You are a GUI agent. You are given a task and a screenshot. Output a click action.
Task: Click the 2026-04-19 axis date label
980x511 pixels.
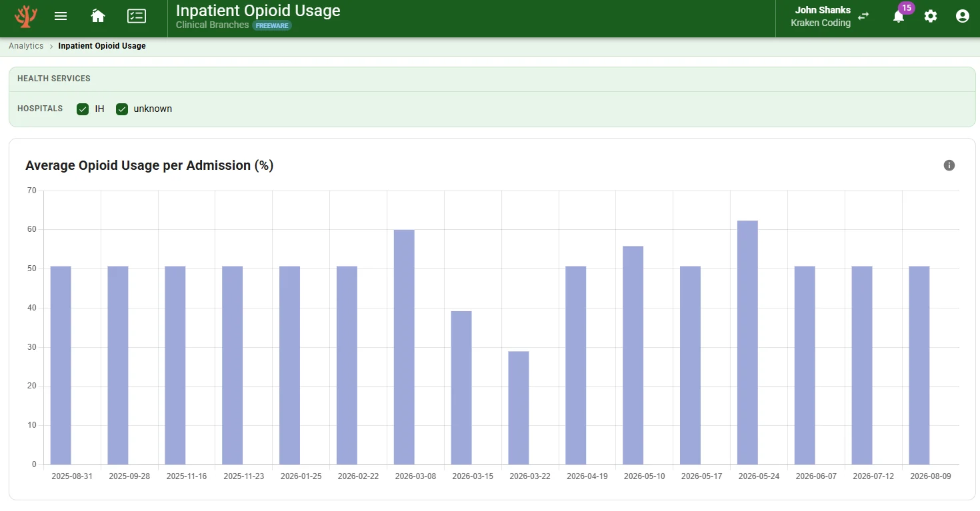click(587, 476)
